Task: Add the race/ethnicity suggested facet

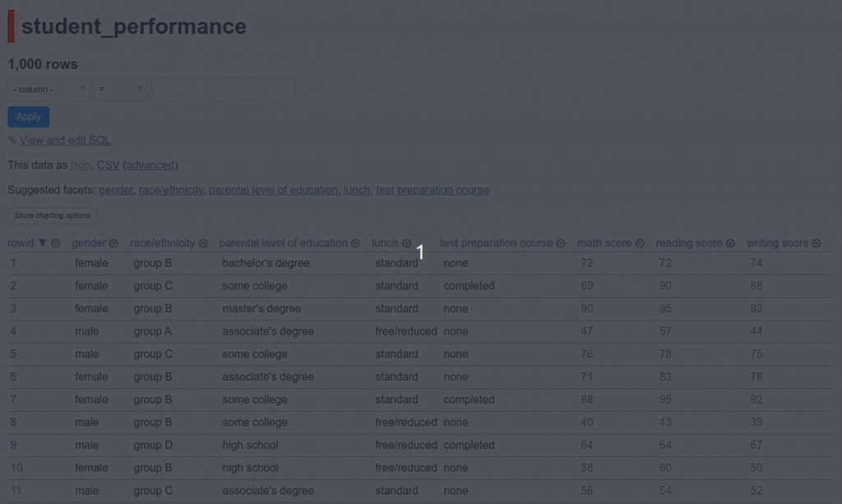Action: point(171,190)
